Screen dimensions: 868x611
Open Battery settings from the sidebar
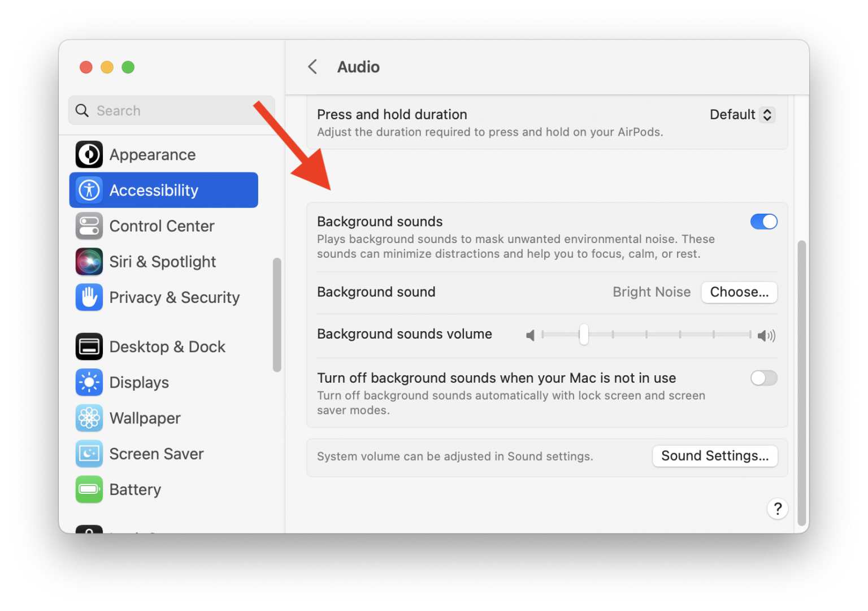pos(89,489)
